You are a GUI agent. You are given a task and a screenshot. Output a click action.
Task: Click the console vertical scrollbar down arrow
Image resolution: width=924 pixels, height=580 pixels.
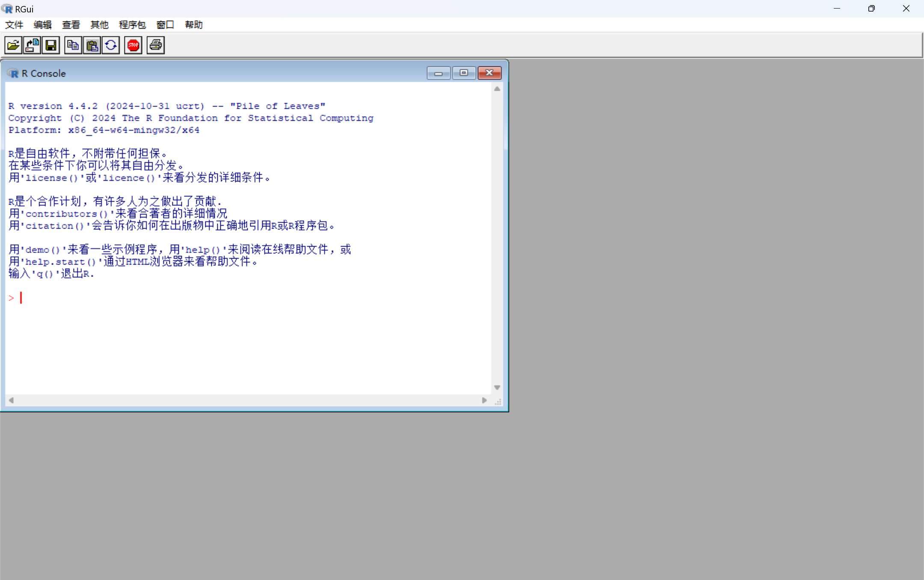[497, 387]
